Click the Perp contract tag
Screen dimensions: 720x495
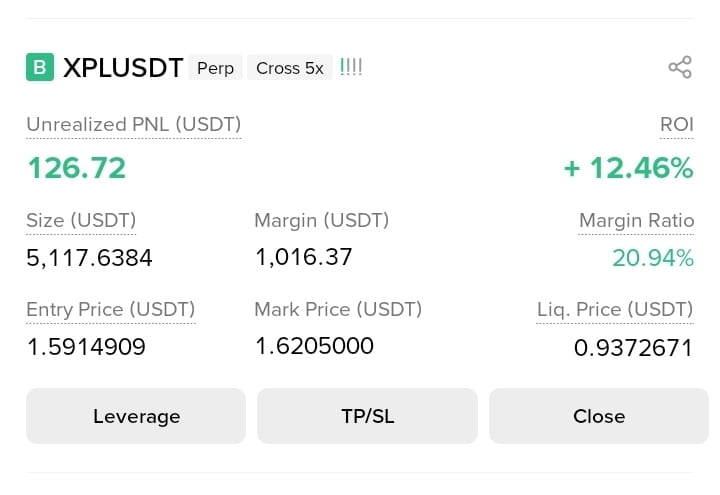[x=215, y=68]
